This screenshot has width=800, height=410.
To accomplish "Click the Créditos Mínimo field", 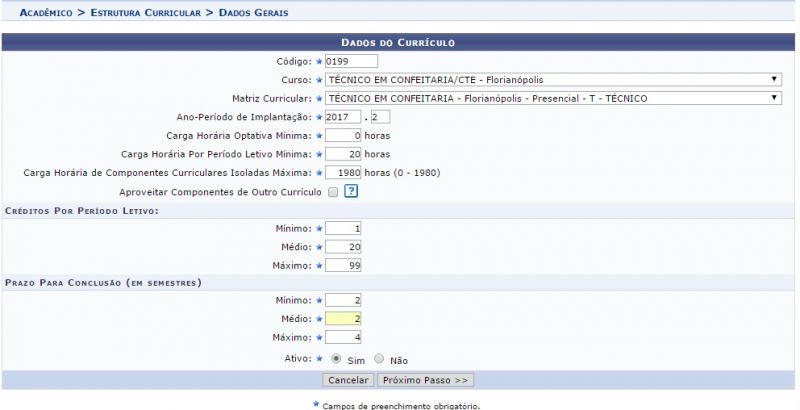I will click(343, 228).
